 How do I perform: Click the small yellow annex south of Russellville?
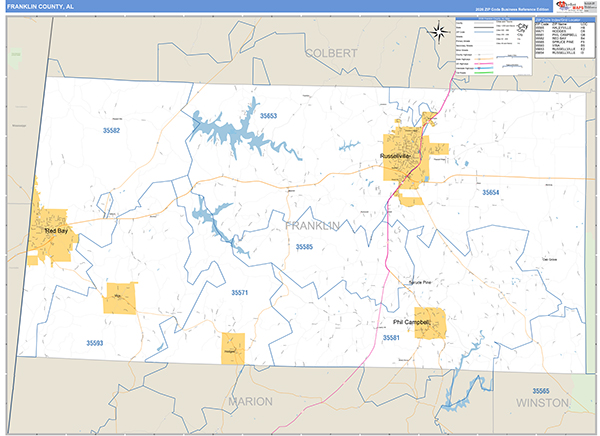[x=412, y=200]
